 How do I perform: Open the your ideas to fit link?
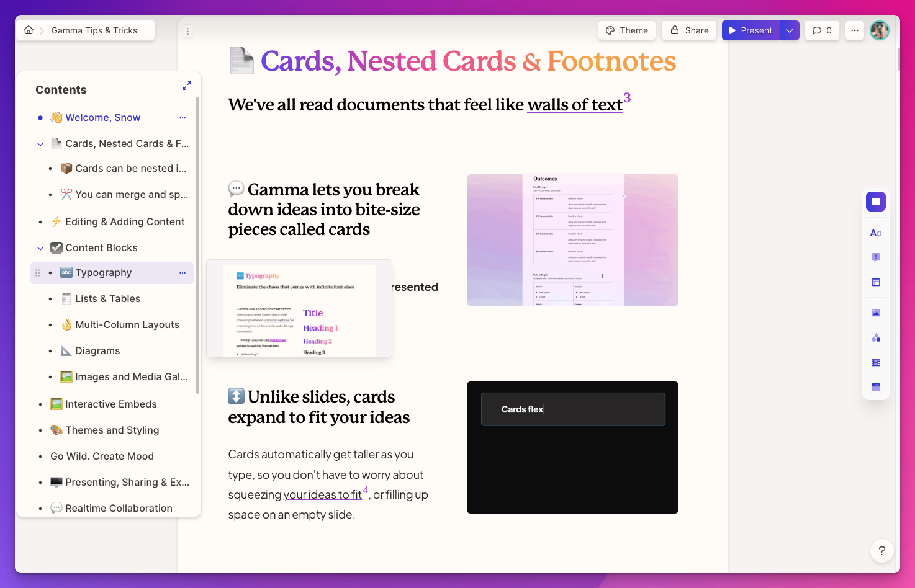[x=323, y=494]
